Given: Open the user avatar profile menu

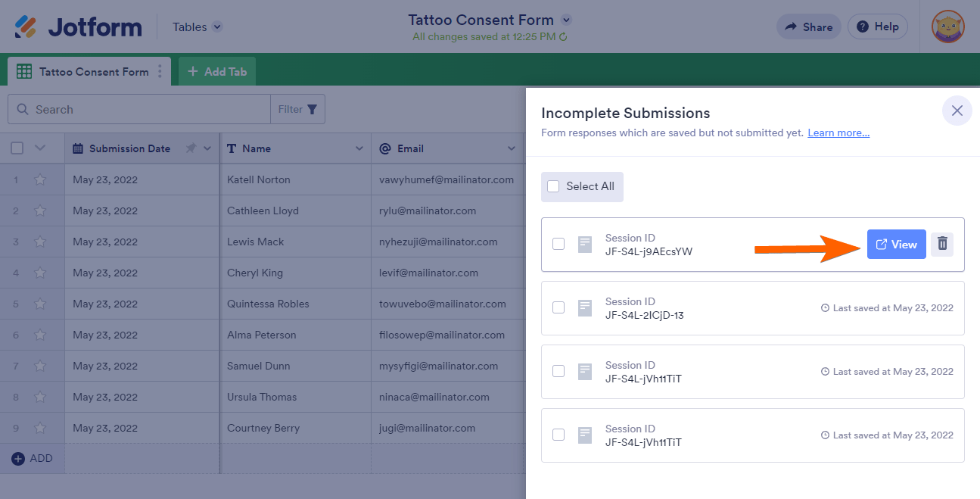Looking at the screenshot, I should [947, 27].
